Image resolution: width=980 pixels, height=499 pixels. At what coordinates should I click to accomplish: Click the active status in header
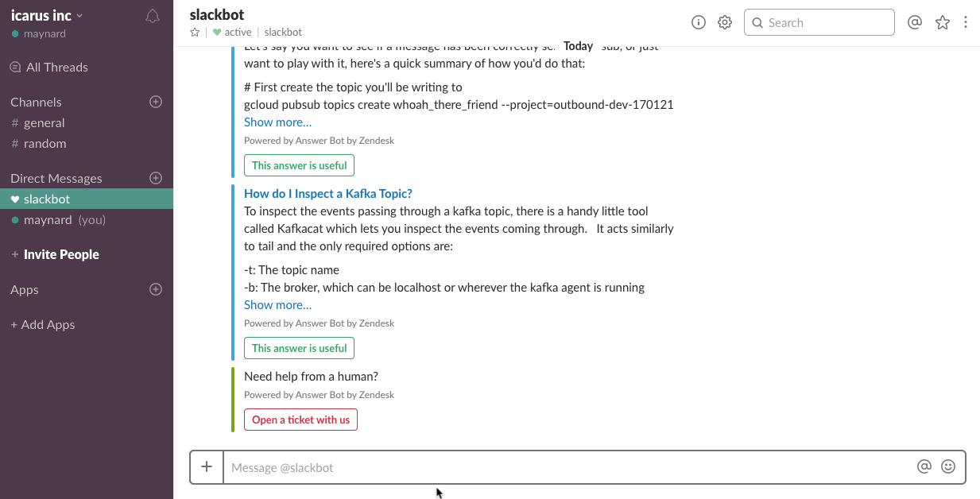[232, 33]
